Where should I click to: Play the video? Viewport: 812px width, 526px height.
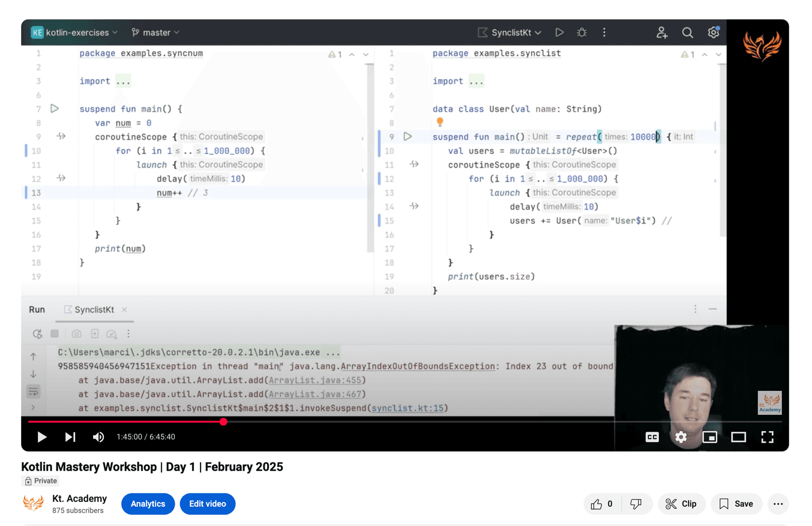(42, 437)
